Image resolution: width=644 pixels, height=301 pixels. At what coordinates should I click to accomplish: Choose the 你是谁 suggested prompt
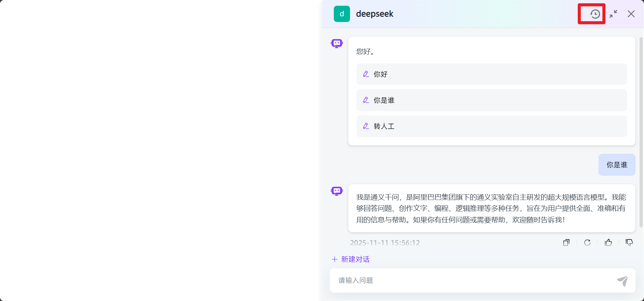[x=491, y=100]
